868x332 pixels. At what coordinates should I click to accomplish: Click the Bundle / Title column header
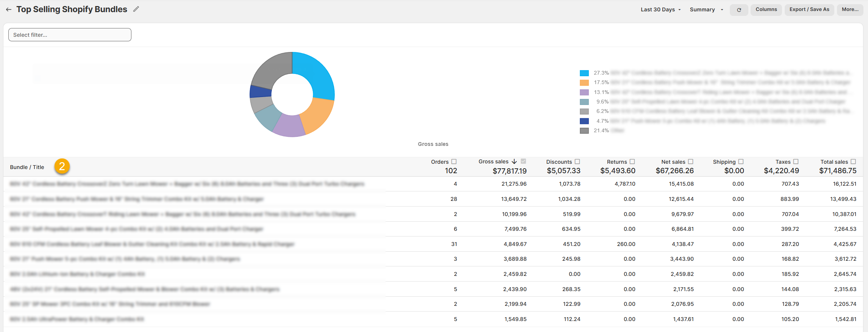point(27,167)
